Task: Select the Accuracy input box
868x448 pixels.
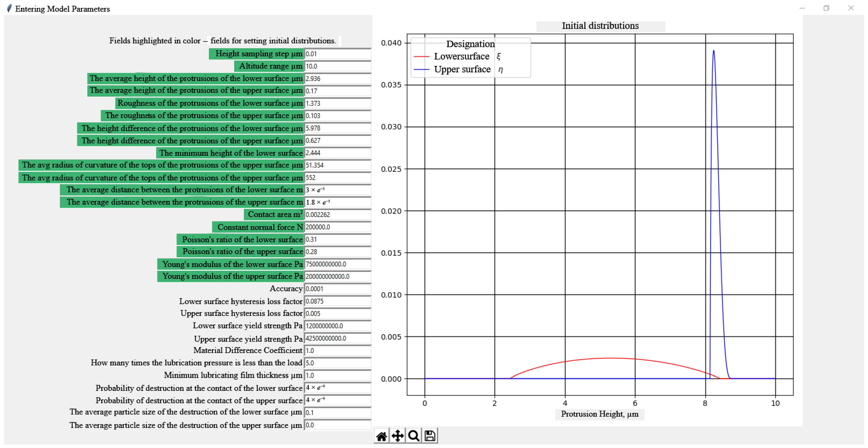Action: (337, 289)
